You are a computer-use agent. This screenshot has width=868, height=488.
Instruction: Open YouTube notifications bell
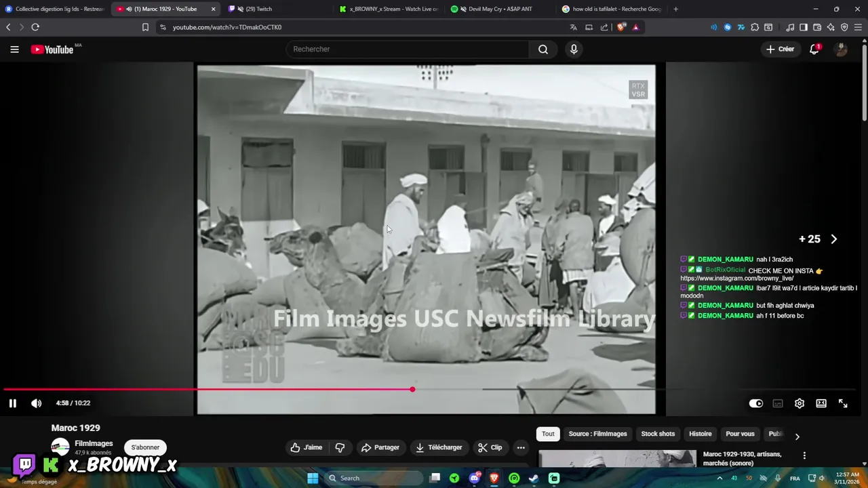814,49
